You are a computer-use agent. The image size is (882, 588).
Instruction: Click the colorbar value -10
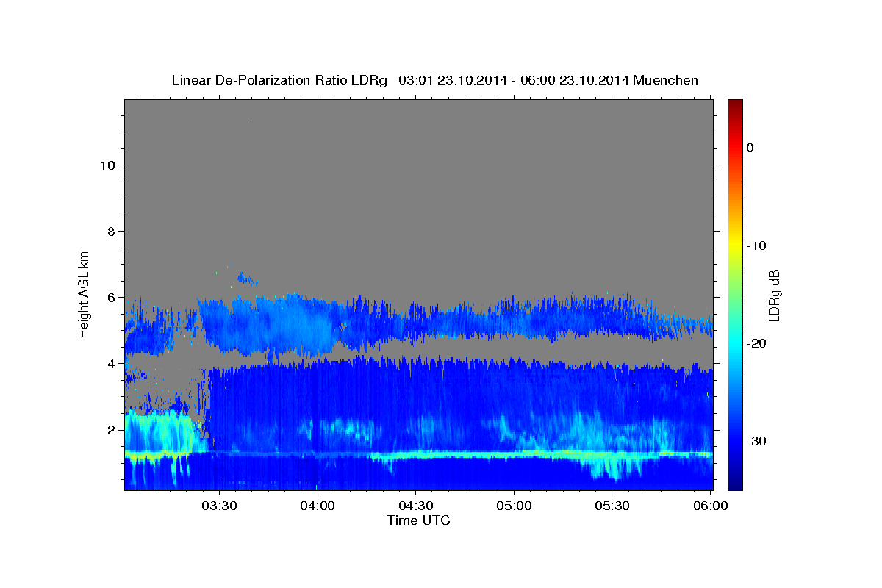coord(756,245)
